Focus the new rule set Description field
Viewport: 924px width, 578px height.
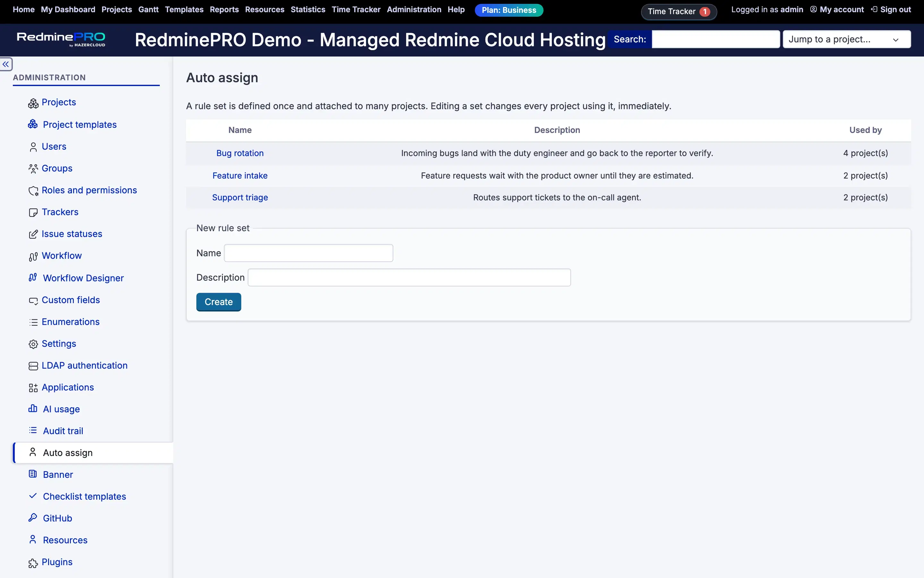[x=409, y=277]
